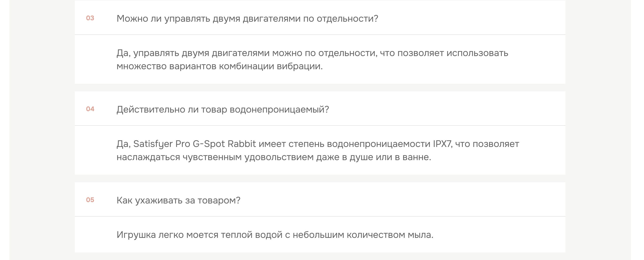Click the answer «Игрушка легко моется теплой водой»
644x260 pixels.
point(275,235)
